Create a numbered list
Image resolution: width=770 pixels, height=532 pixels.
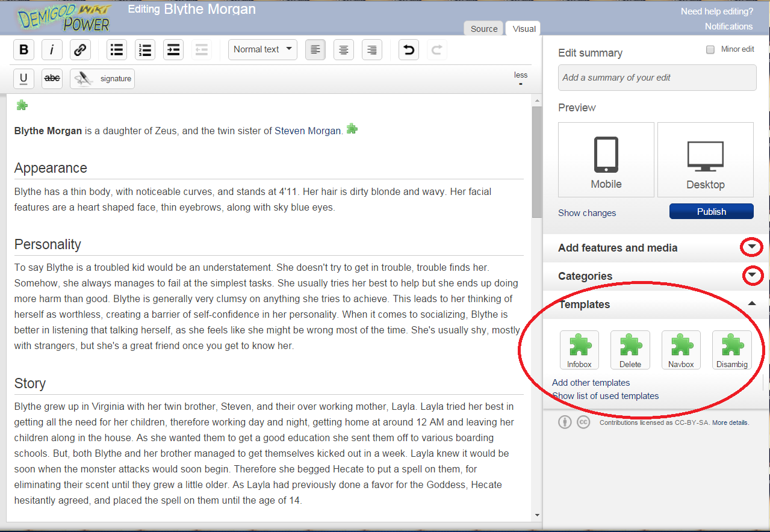click(x=145, y=50)
